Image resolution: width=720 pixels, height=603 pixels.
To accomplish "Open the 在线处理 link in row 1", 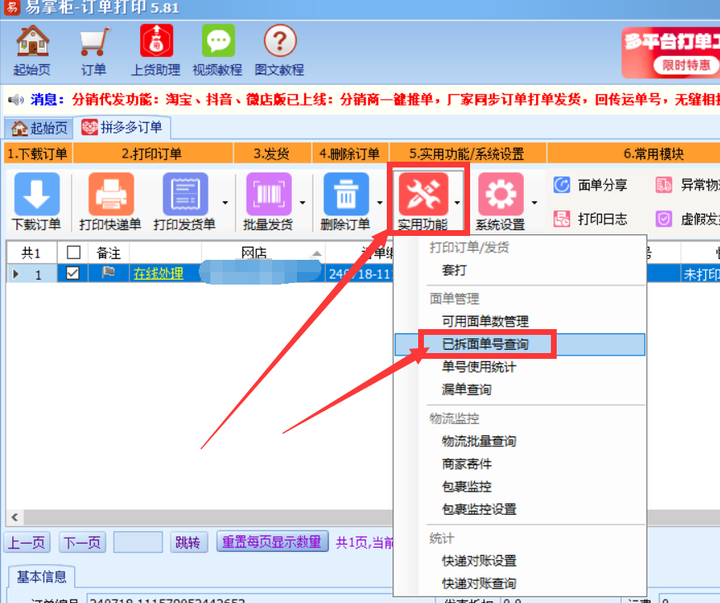I will [158, 274].
